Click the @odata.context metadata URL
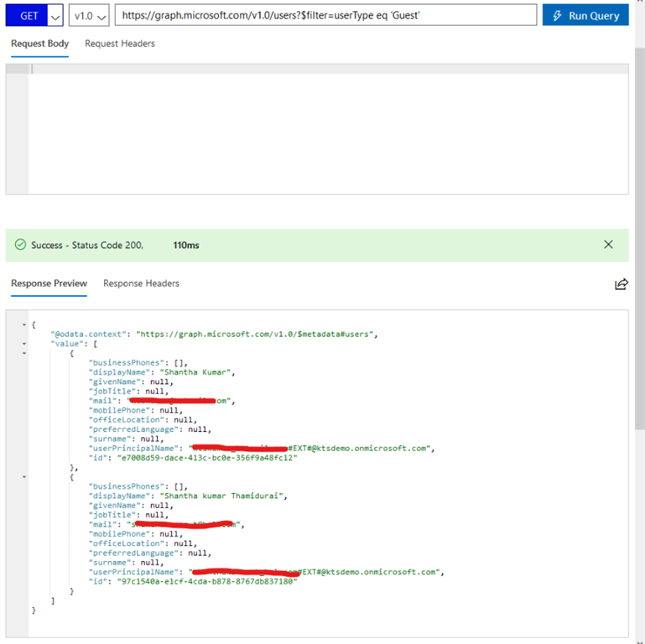The width and height of the screenshot is (645, 644). (257, 334)
